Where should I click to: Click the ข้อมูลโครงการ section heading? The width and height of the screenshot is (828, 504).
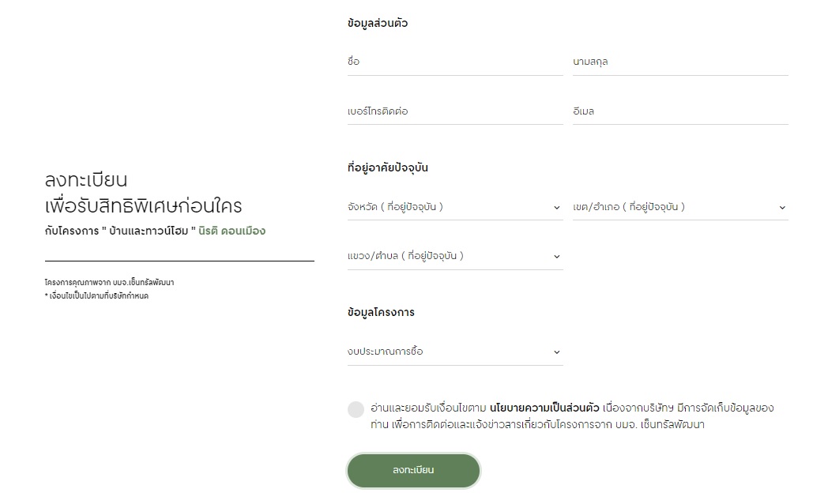[381, 312]
